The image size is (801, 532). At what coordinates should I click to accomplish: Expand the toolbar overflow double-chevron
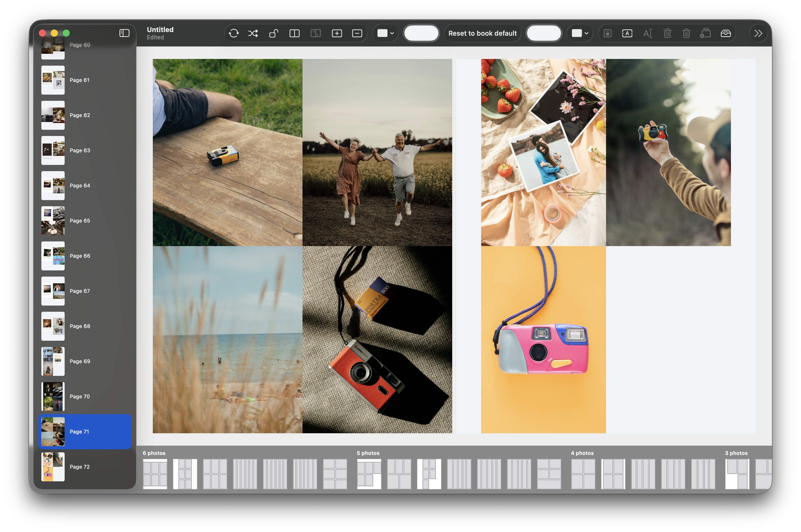pos(758,33)
